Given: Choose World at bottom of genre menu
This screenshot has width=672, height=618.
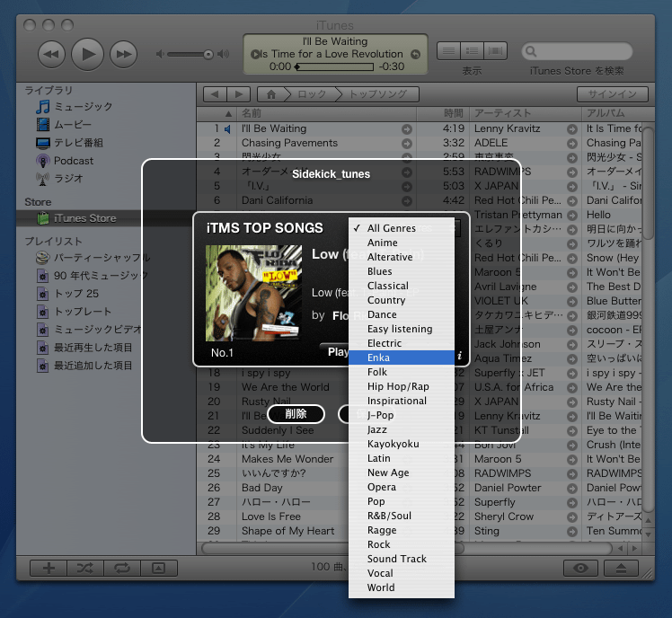Looking at the screenshot, I should [x=381, y=587].
